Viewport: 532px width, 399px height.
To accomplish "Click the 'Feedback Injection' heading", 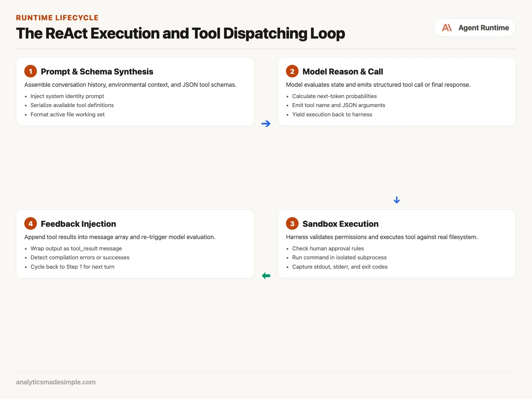I will pos(78,224).
